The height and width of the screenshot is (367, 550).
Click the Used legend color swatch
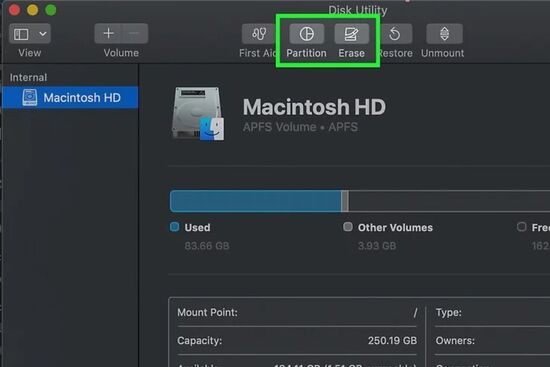175,227
